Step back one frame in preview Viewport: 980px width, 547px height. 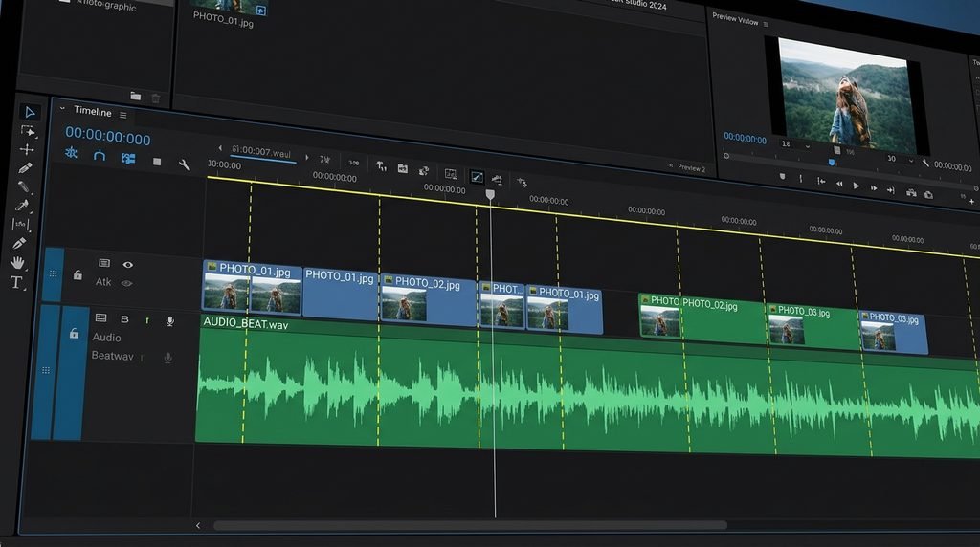[x=839, y=184]
